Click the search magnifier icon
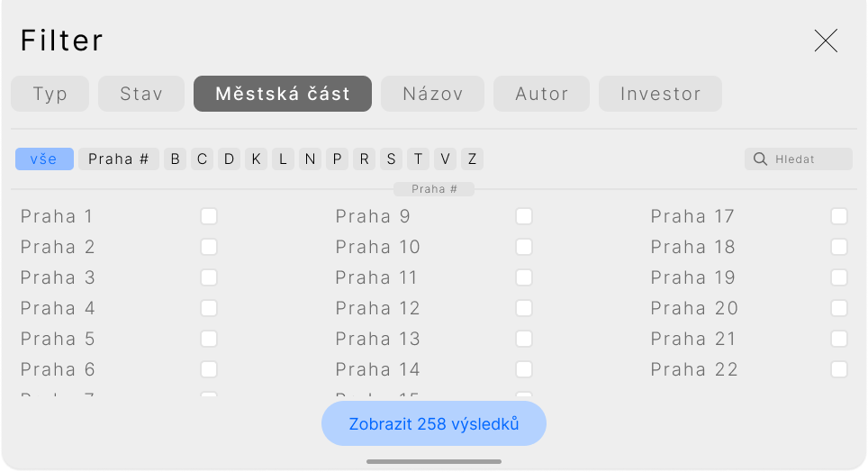This screenshot has width=868, height=472. (760, 159)
